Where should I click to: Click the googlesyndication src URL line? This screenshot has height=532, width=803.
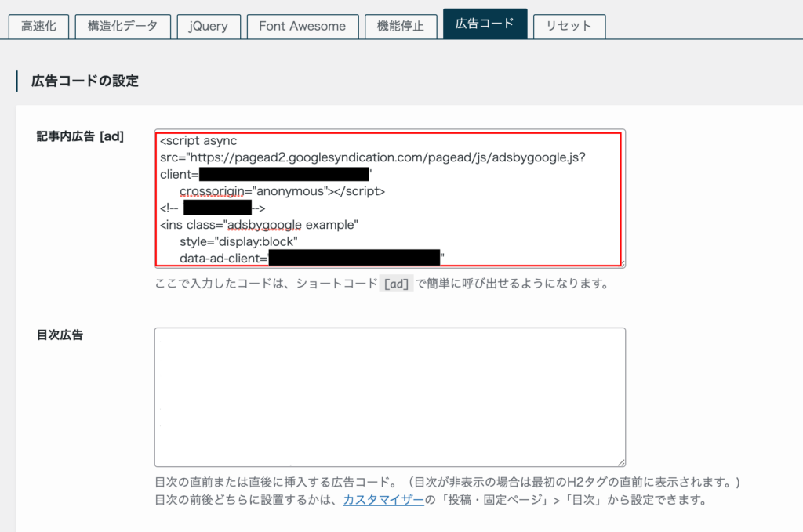coord(372,157)
